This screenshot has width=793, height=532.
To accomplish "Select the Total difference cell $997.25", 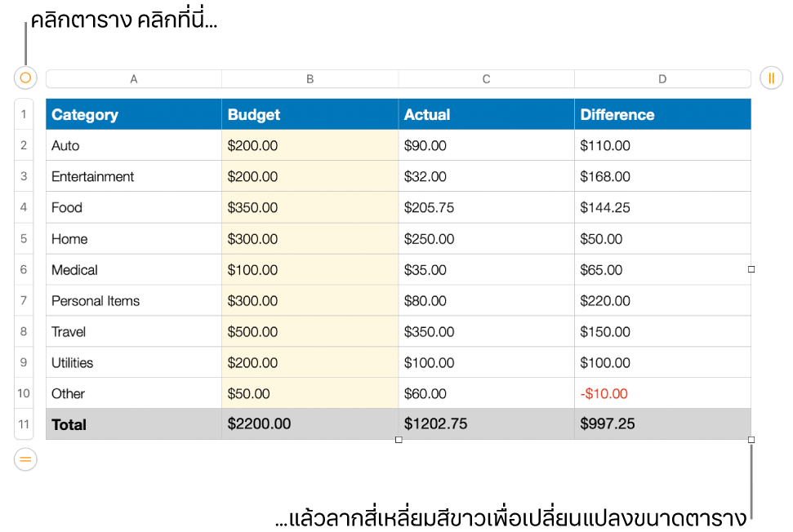I will [662, 424].
